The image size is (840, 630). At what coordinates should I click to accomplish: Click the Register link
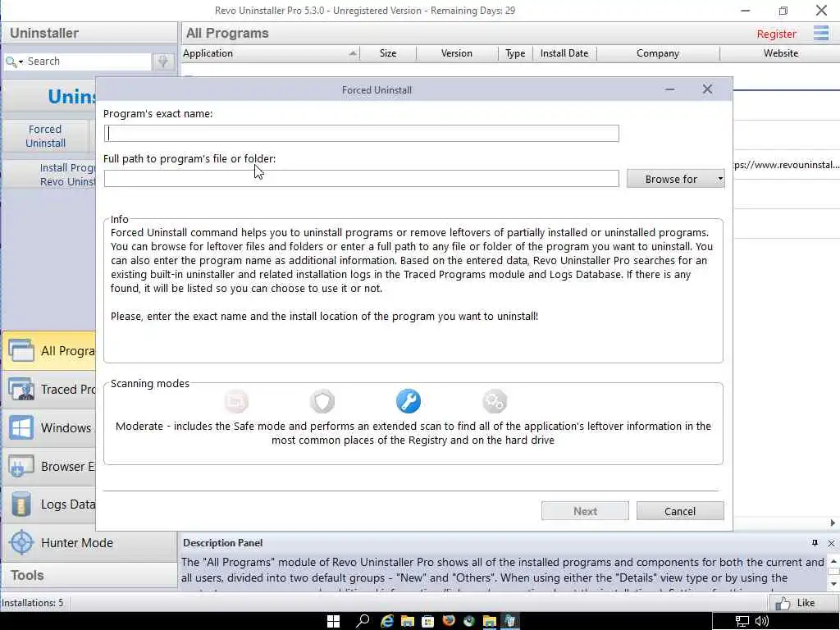(x=776, y=34)
